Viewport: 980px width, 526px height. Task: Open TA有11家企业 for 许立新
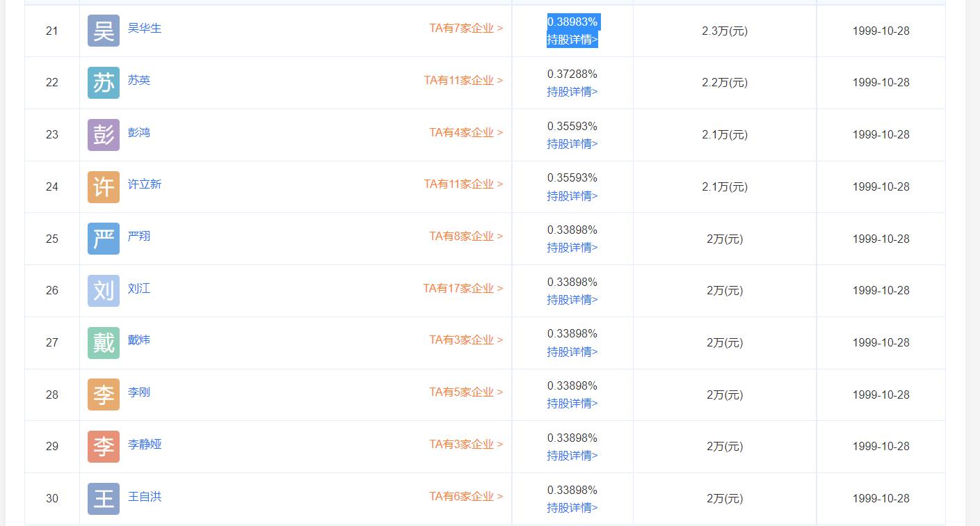tap(463, 184)
